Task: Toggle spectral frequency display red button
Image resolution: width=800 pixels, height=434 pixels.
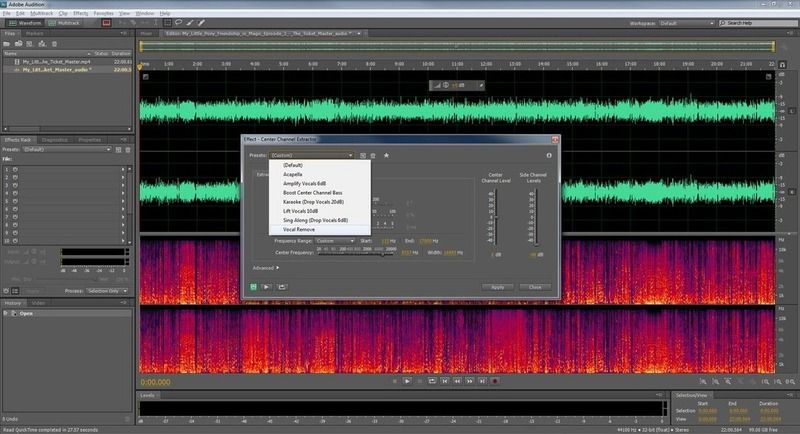Action: [106, 23]
